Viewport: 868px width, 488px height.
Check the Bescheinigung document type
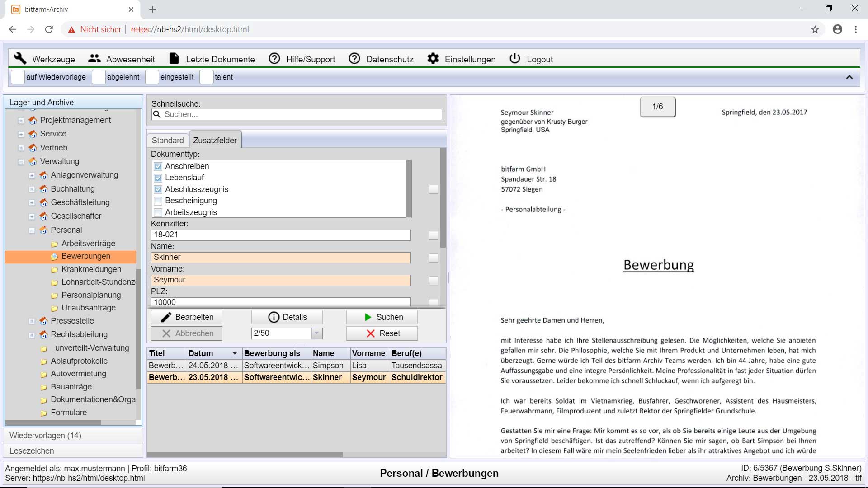pyautogui.click(x=158, y=201)
